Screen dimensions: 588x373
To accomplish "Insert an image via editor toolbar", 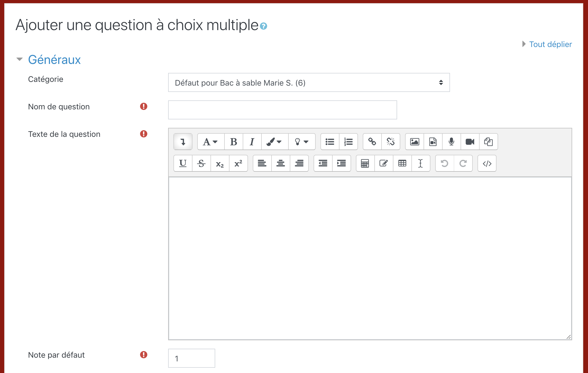I will tap(414, 142).
